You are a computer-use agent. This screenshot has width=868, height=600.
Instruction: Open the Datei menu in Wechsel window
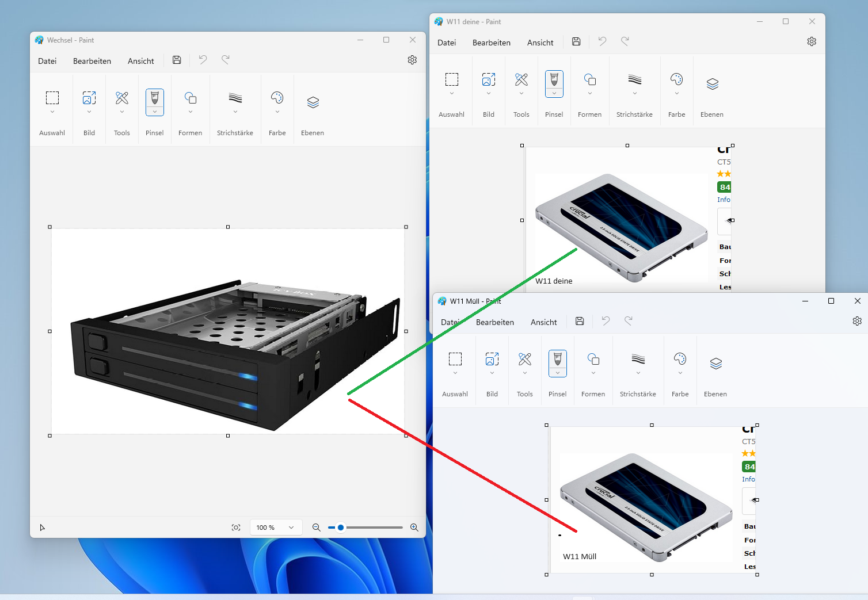tap(47, 61)
